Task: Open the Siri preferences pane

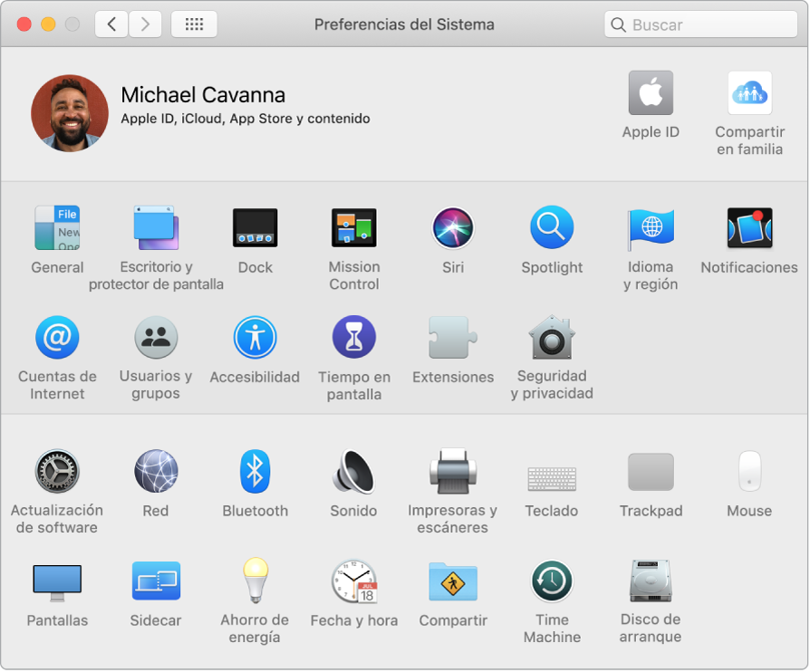Action: coord(453,228)
